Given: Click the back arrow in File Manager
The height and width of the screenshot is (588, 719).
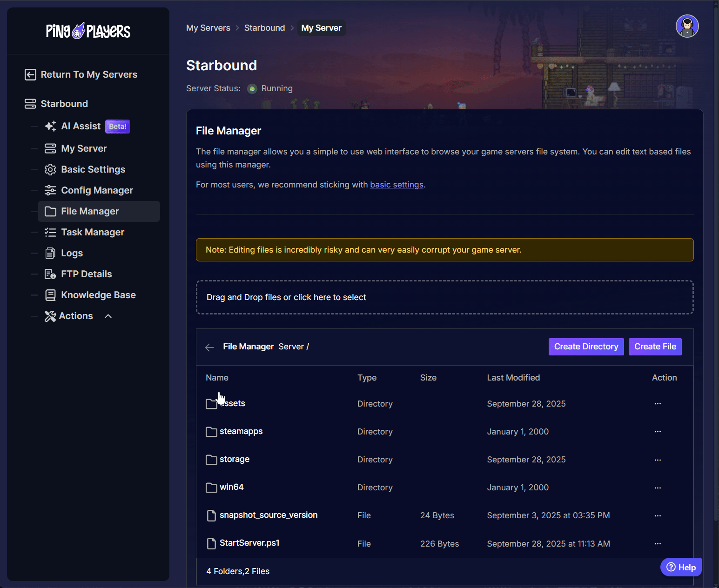Looking at the screenshot, I should pos(209,347).
